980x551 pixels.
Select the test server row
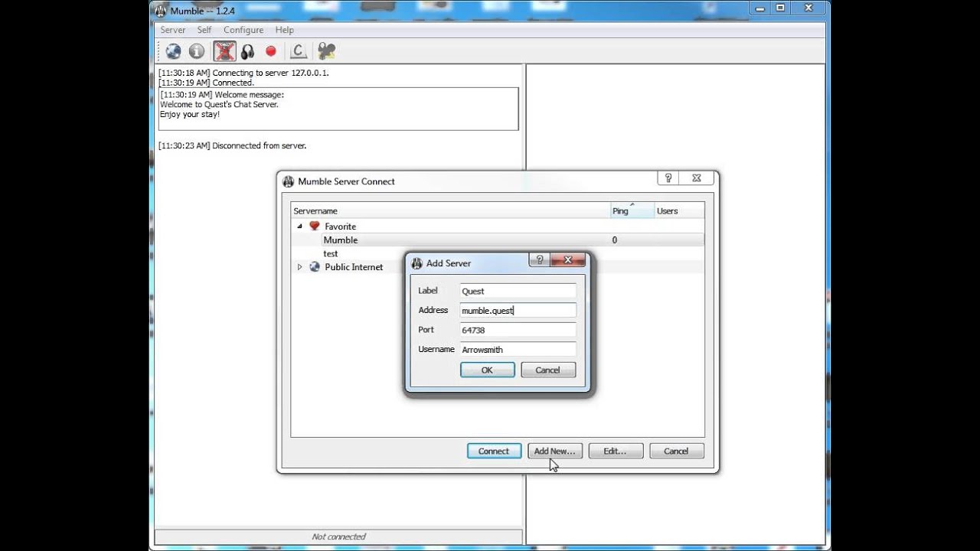(x=498, y=253)
